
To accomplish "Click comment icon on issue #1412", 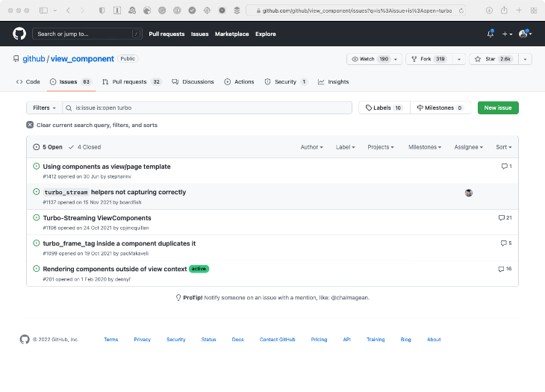I will click(x=505, y=167).
